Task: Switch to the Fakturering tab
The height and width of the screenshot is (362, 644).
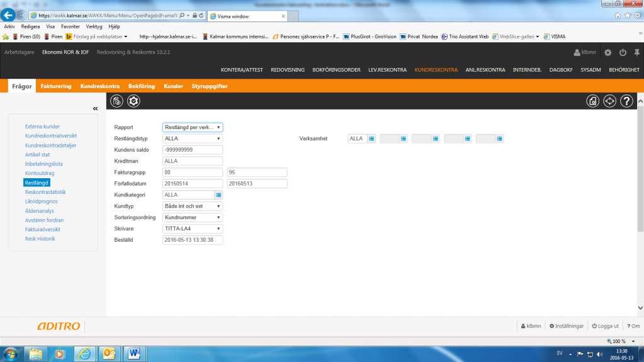Action: [56, 86]
